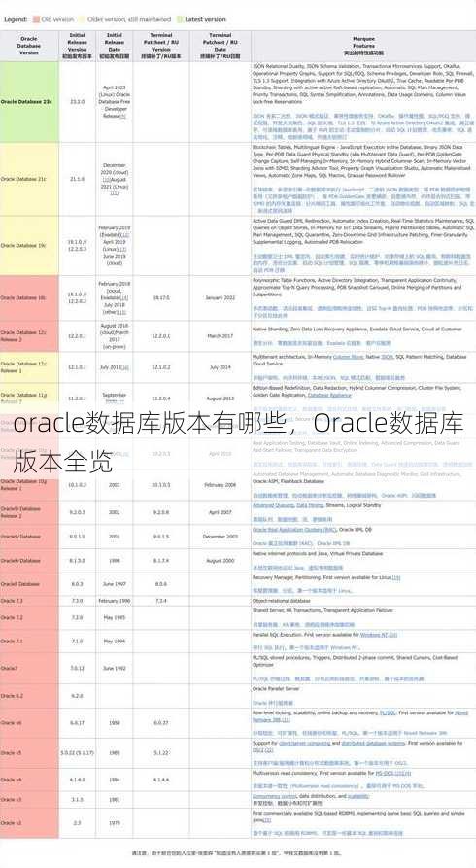Click the 'Object-relational database' feature text
This screenshot has width=476, height=868.
(281, 601)
